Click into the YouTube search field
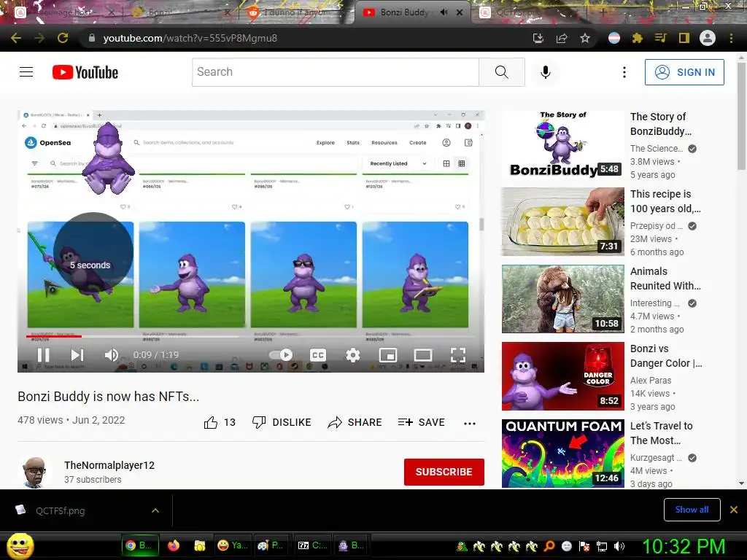 [x=336, y=72]
